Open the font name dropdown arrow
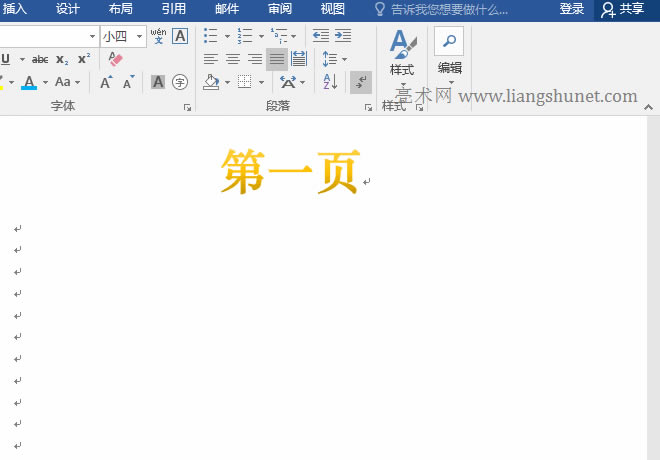660x460 pixels. point(92,37)
